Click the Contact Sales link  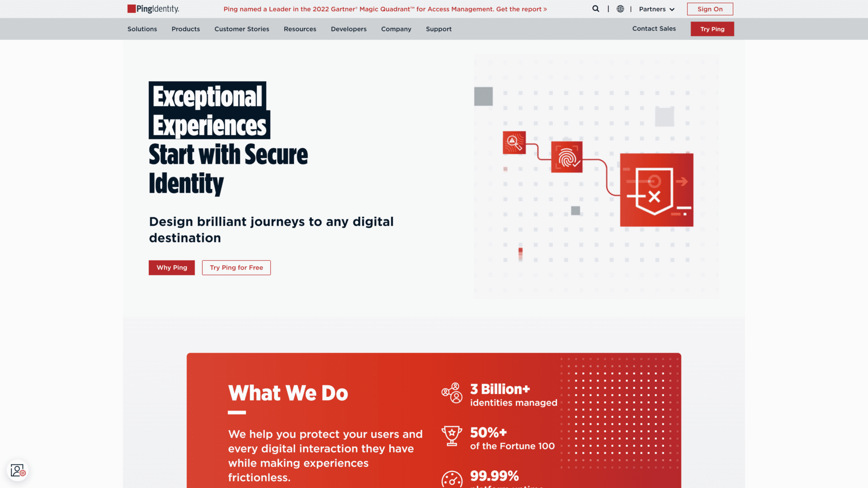click(654, 28)
